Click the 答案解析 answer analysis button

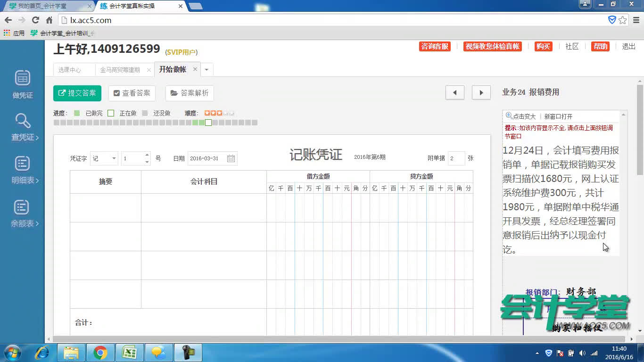point(190,93)
